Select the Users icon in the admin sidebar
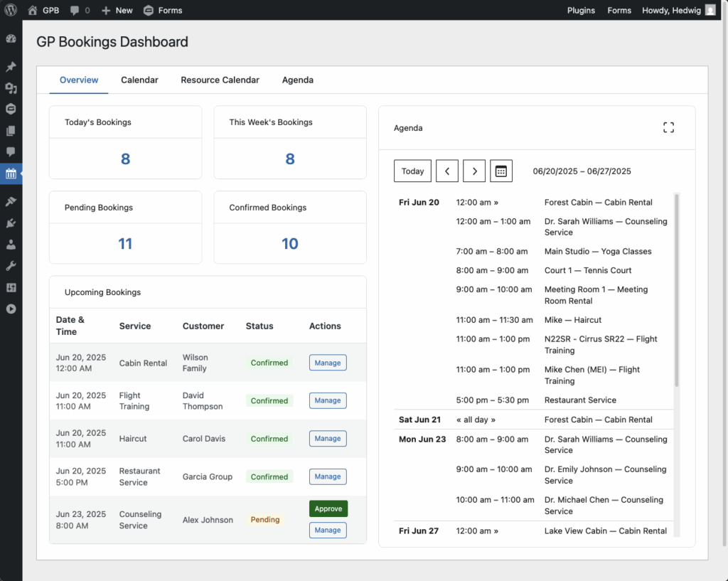728x581 pixels. tap(11, 244)
